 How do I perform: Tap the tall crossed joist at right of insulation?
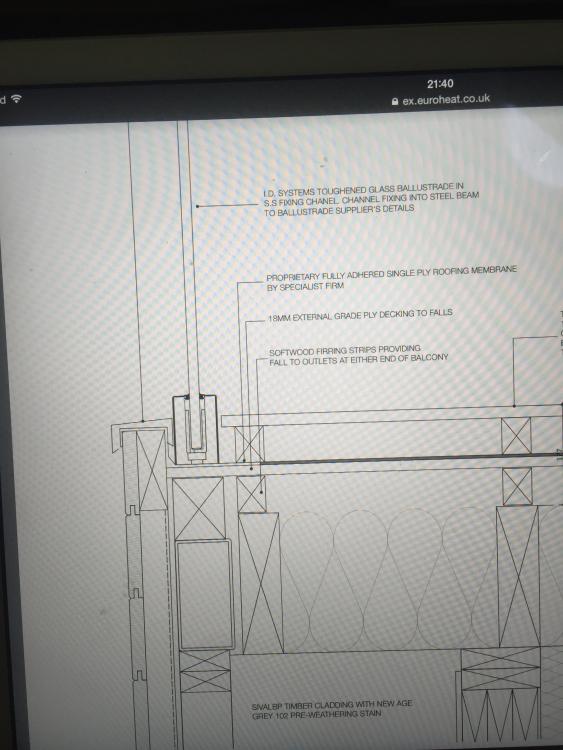[x=519, y=576]
